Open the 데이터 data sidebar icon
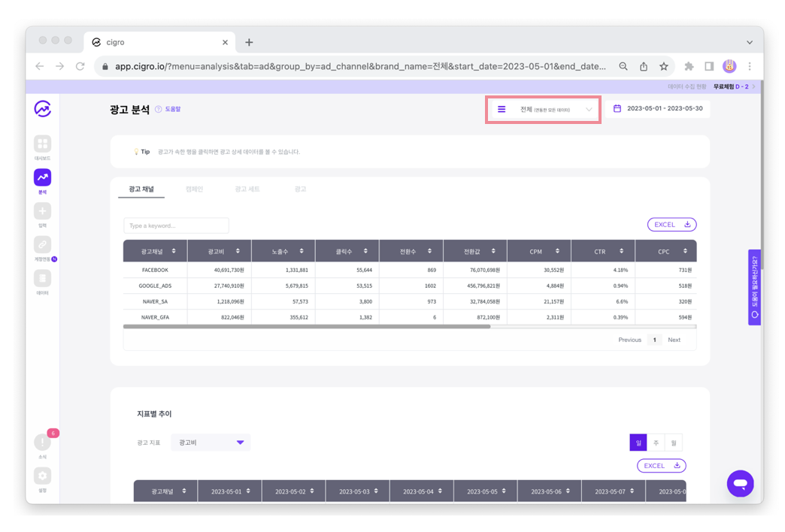 click(43, 278)
